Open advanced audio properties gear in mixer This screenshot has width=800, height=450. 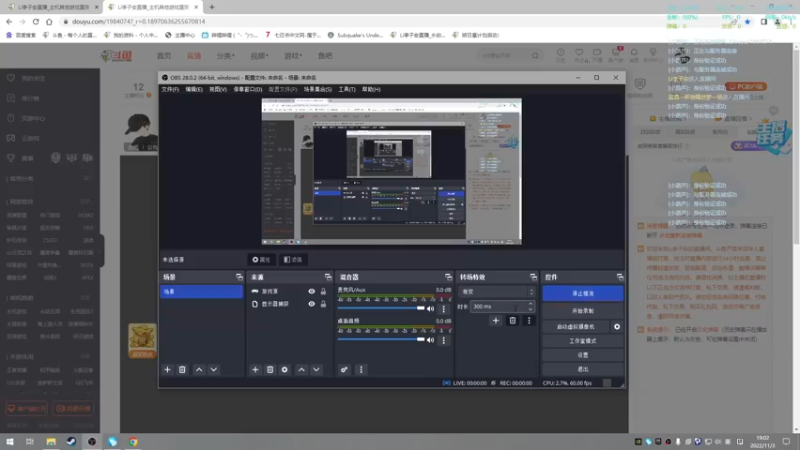pos(344,369)
